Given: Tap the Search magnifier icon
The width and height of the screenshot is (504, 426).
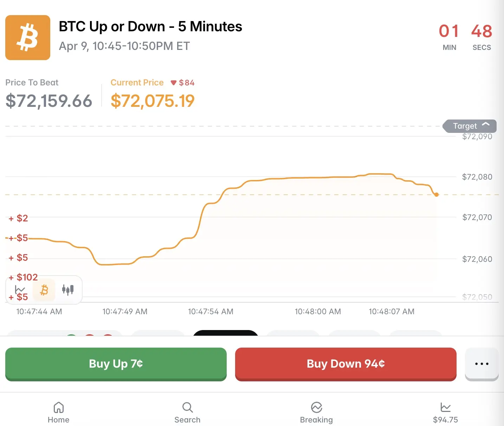Looking at the screenshot, I should click(x=187, y=407).
